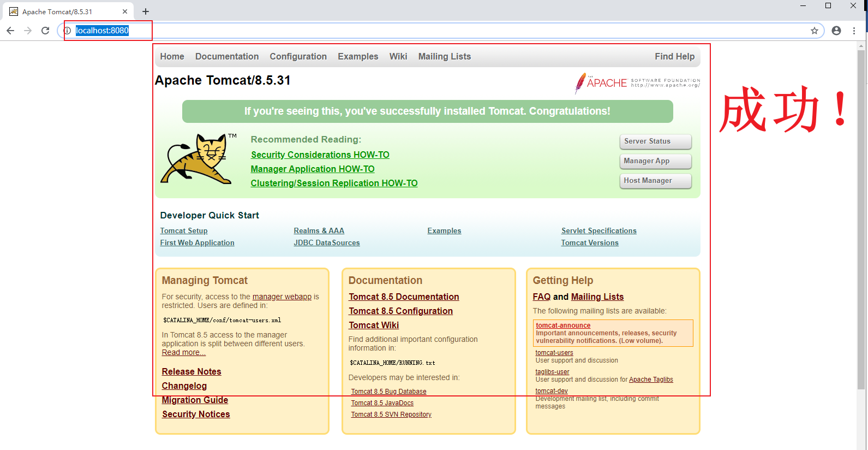The width and height of the screenshot is (868, 450).
Task: Click the $CATALINA_HOME/conf/tomcat-users.xml text
Action: 222,321
